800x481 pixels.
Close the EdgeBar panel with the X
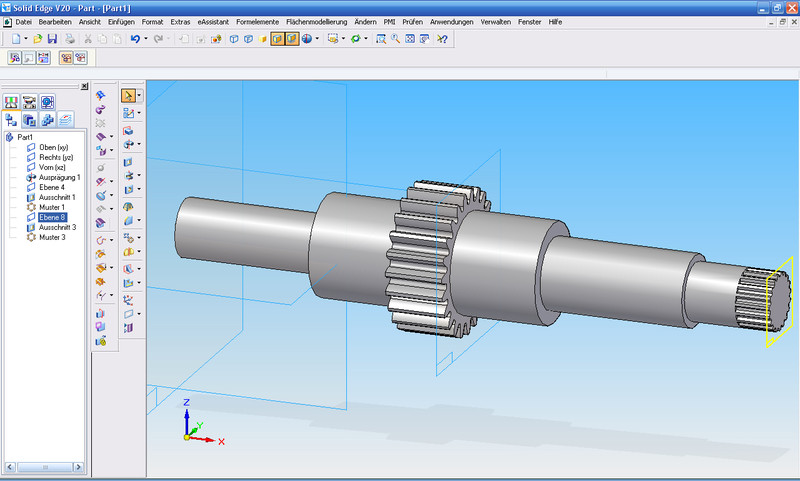[84, 86]
